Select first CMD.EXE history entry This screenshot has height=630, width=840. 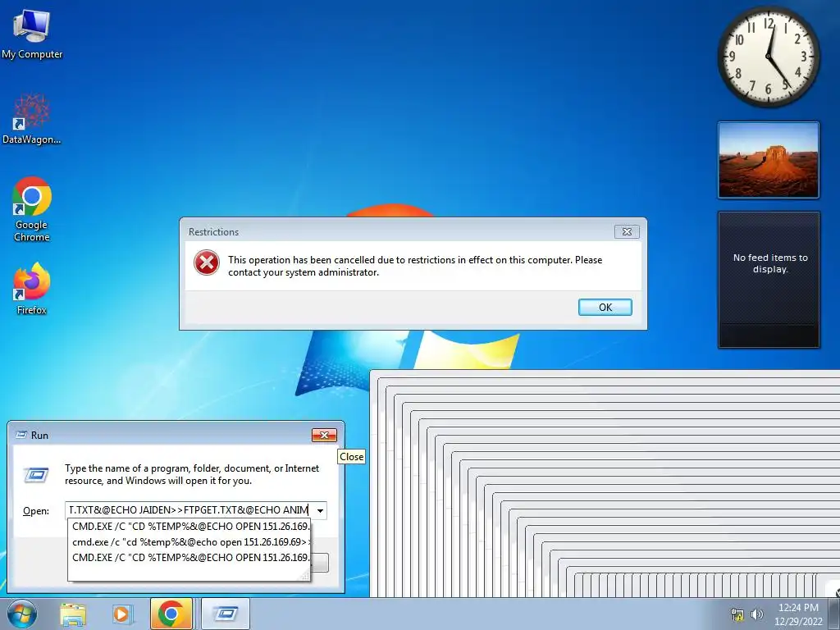click(x=190, y=527)
